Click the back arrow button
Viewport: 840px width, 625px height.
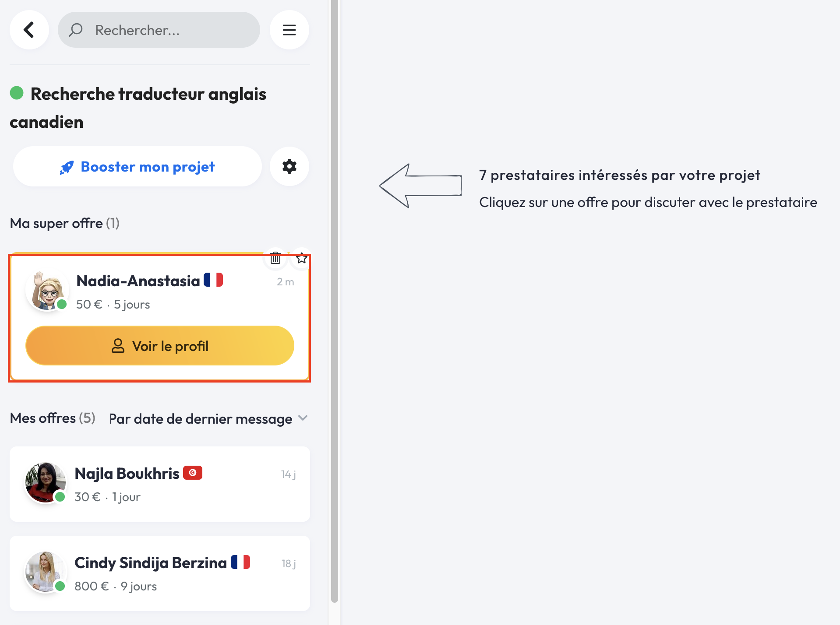tap(29, 30)
